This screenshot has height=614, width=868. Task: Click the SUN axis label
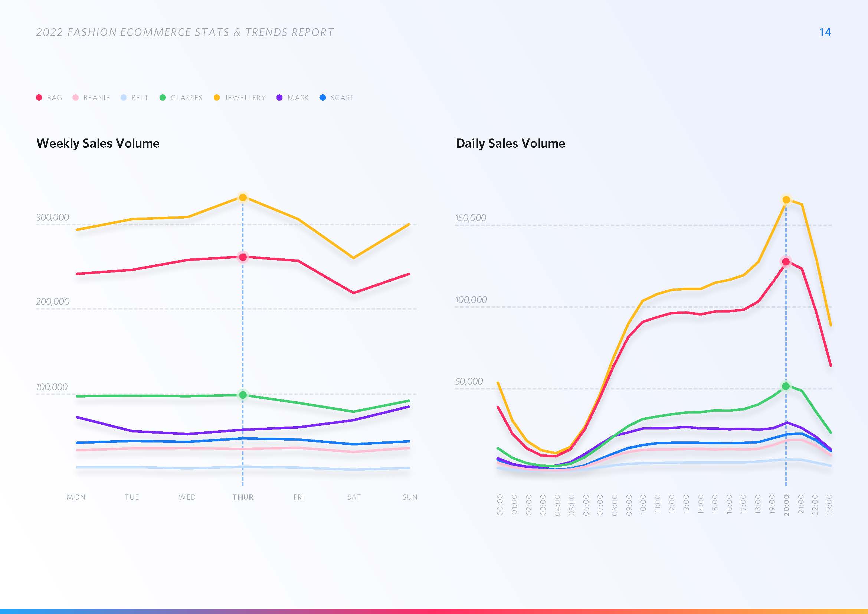[410, 497]
